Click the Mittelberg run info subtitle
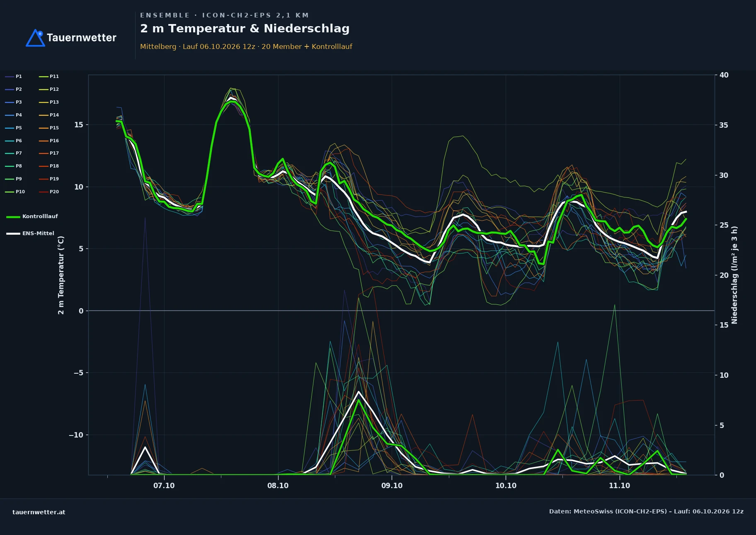Screen dimensions: 756x535 (246, 46)
